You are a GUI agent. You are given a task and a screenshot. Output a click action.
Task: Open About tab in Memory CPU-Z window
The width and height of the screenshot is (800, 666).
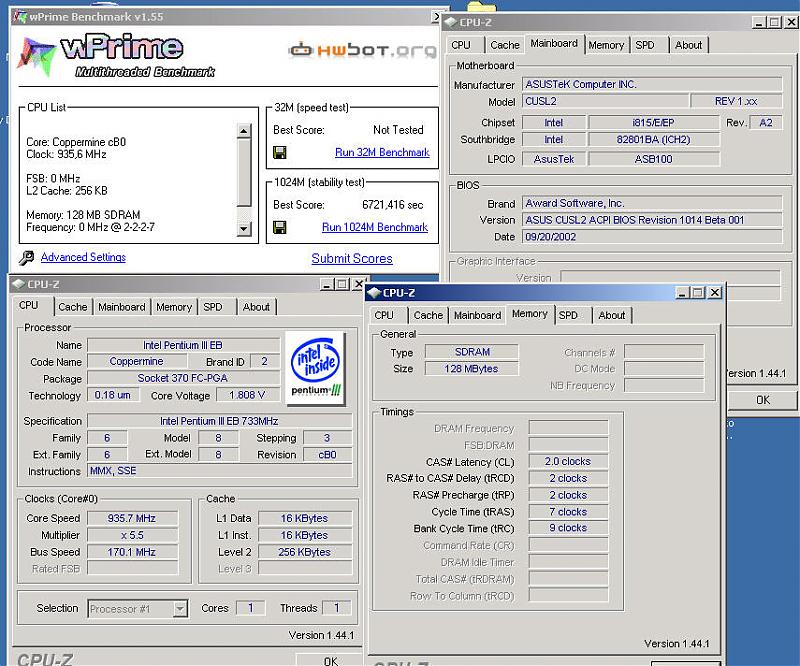(x=612, y=315)
